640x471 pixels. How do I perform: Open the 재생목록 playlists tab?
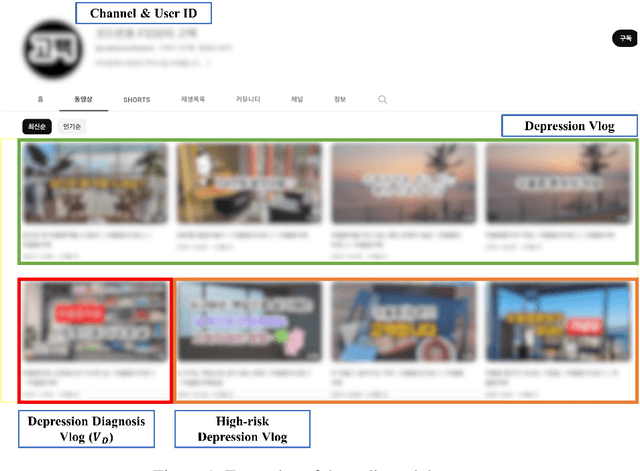192,100
